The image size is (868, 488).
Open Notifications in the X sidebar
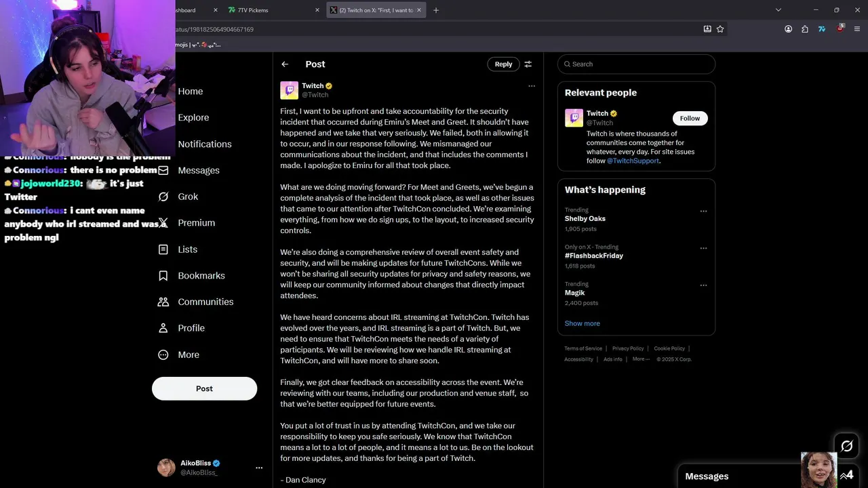[205, 144]
